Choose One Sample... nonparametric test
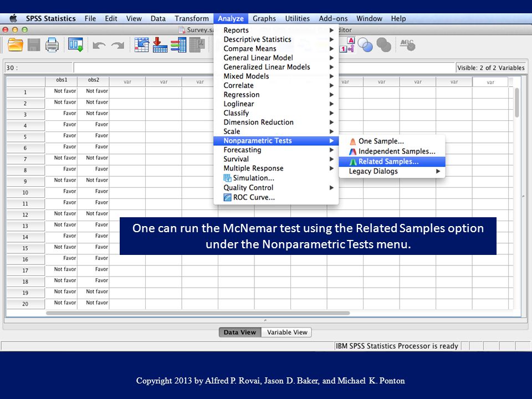 pyautogui.click(x=392, y=141)
